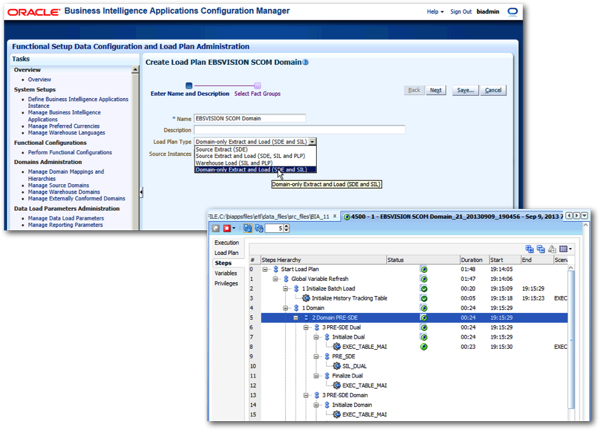Click the Cancel button
The width and height of the screenshot is (600, 430).
tap(493, 90)
